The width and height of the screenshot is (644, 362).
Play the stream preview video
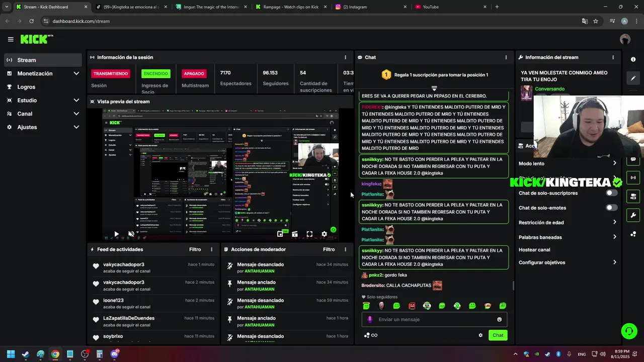pyautogui.click(x=116, y=234)
